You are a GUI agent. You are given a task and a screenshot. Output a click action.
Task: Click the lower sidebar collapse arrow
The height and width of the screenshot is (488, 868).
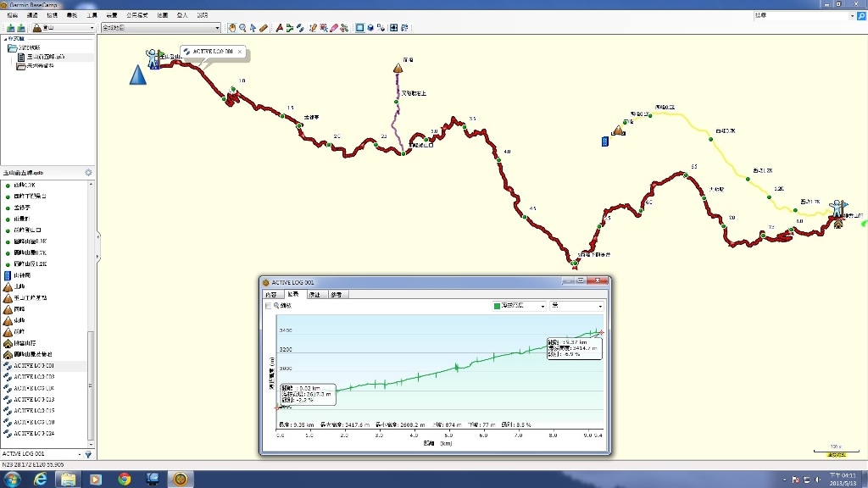click(x=98, y=257)
